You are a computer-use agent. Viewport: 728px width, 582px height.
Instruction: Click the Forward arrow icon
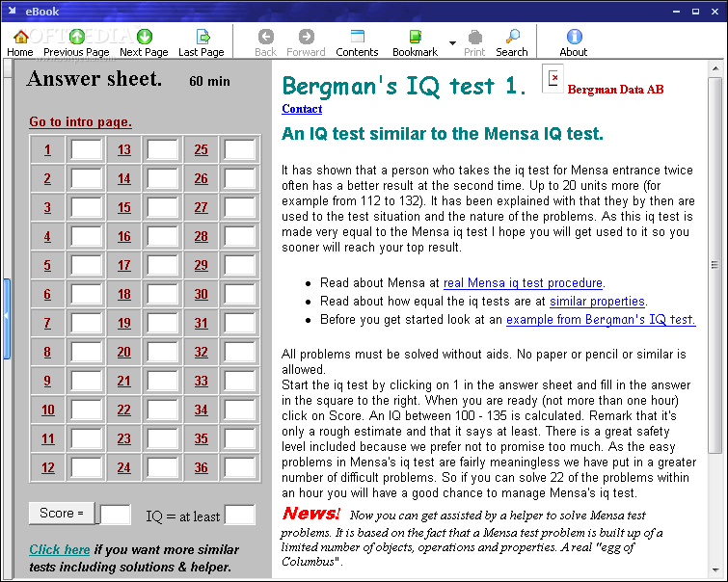coord(306,37)
